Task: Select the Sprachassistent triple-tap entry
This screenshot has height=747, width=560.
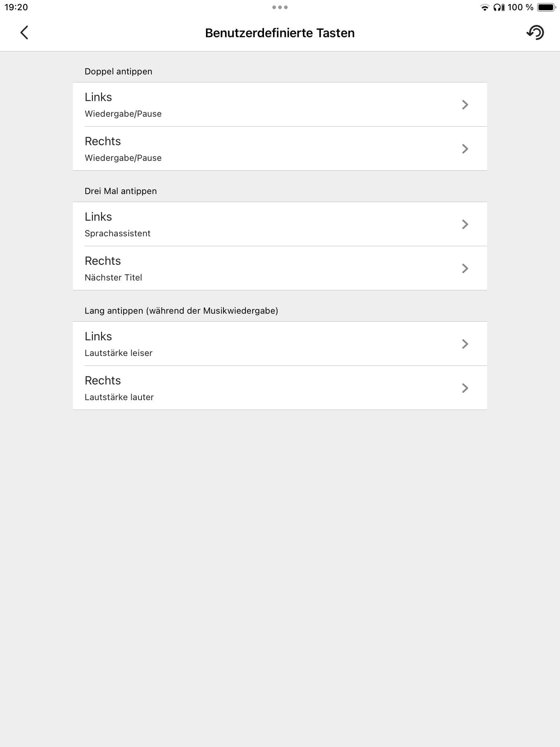Action: 255,224
